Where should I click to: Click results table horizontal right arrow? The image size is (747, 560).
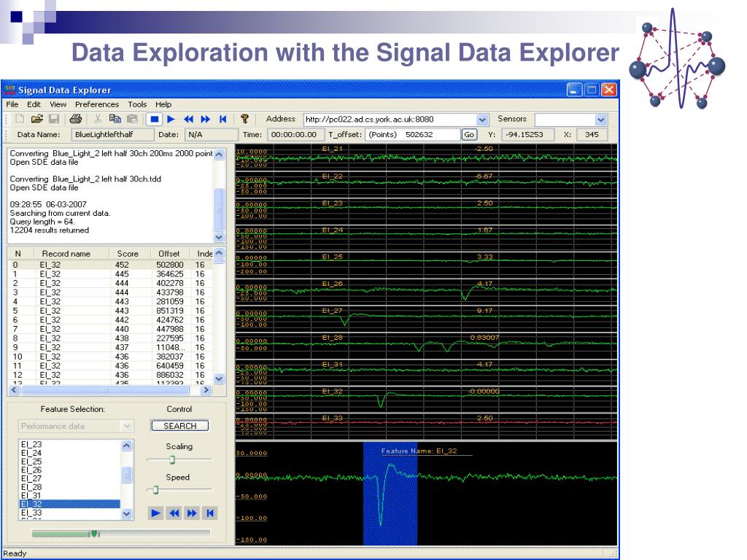206,390
